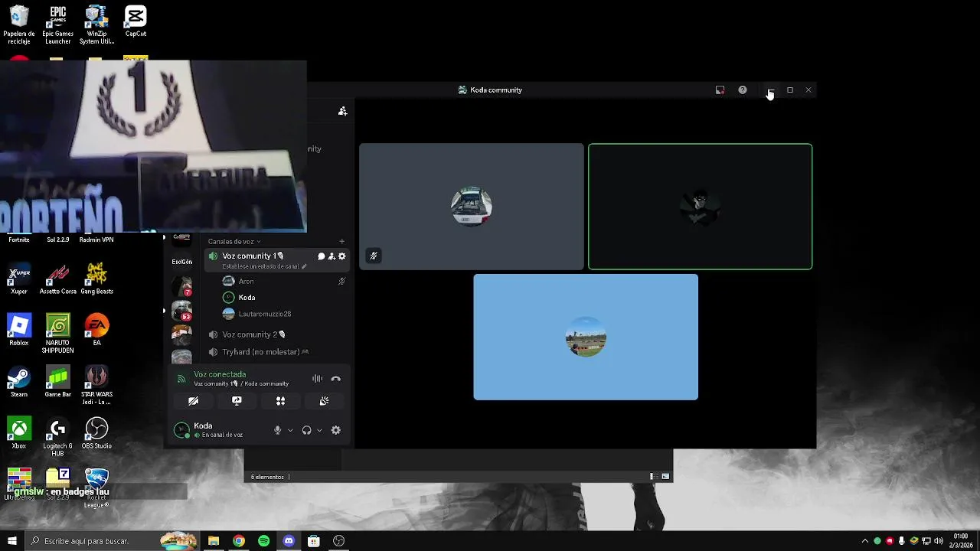
Task: Open Google Chrome from taskbar
Action: (239, 541)
